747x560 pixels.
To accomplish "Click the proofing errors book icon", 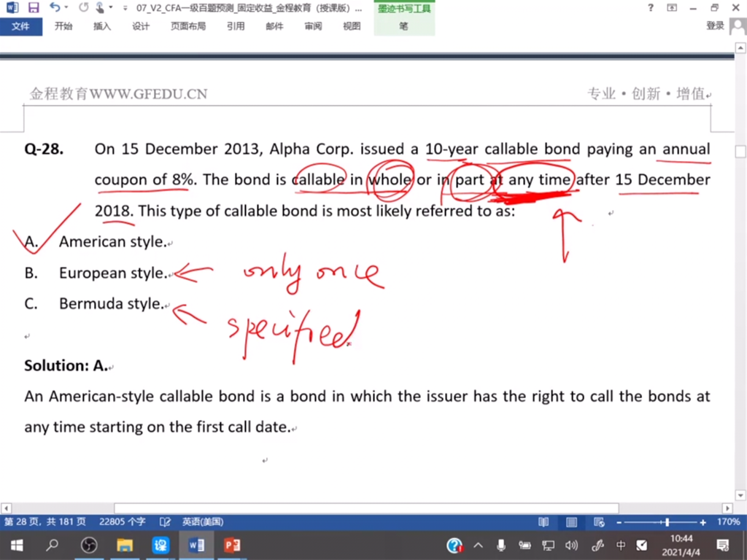I will coord(165,522).
